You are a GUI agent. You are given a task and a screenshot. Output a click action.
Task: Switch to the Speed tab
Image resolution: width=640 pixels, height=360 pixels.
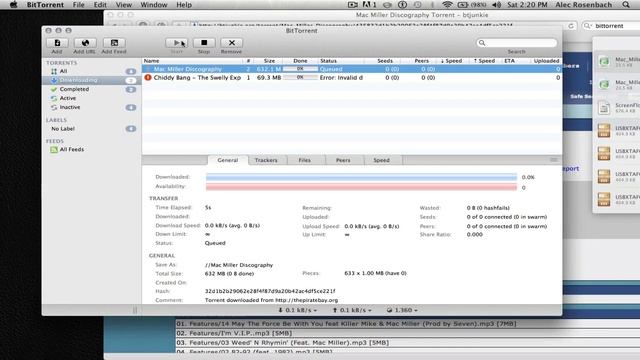[381, 160]
